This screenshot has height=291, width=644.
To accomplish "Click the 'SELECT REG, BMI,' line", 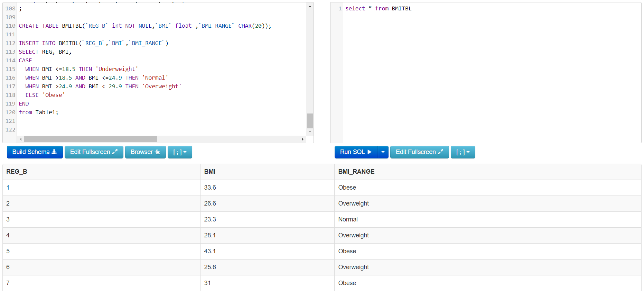I will 45,52.
